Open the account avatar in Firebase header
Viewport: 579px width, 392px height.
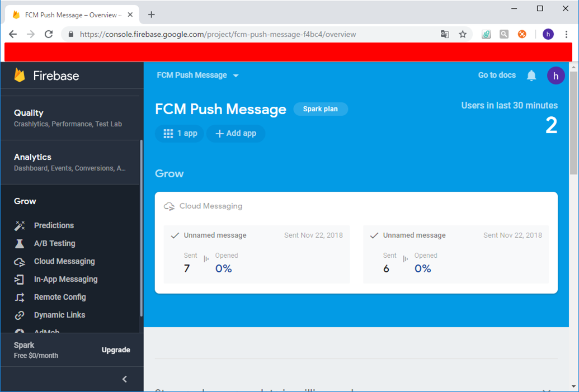coord(556,75)
